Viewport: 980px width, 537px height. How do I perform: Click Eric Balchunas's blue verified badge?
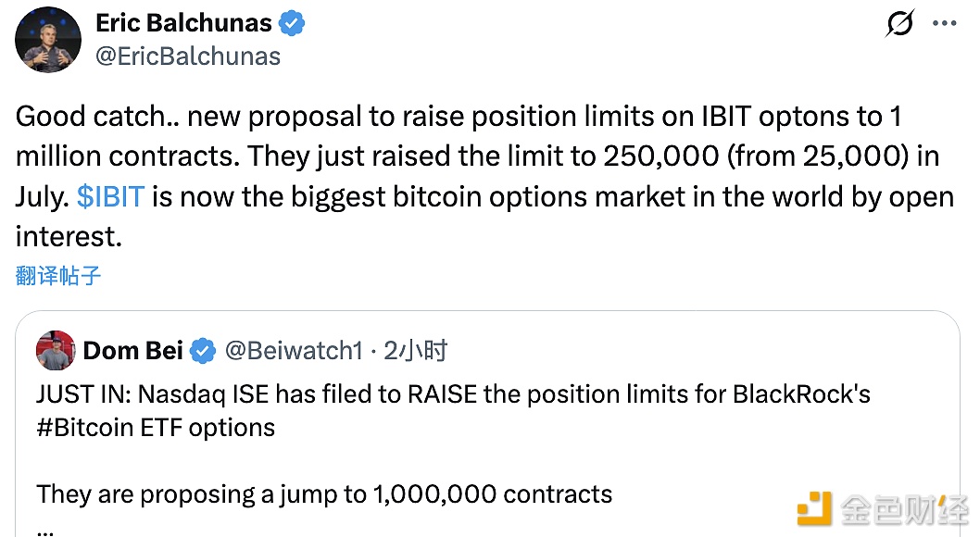click(x=292, y=24)
